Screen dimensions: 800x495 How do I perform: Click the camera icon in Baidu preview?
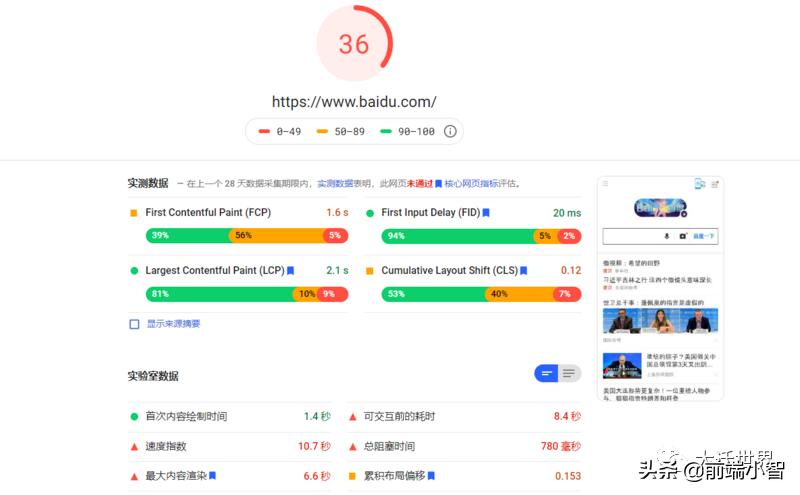(683, 236)
